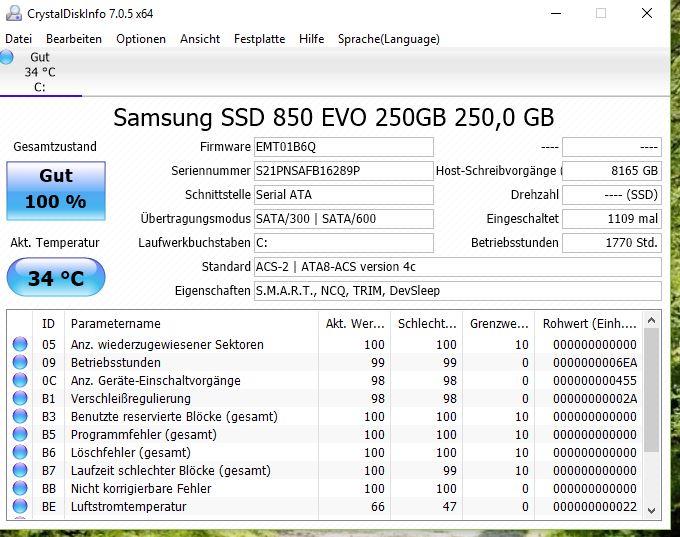
Task: Open the Ansicht menu
Action: (x=200, y=39)
